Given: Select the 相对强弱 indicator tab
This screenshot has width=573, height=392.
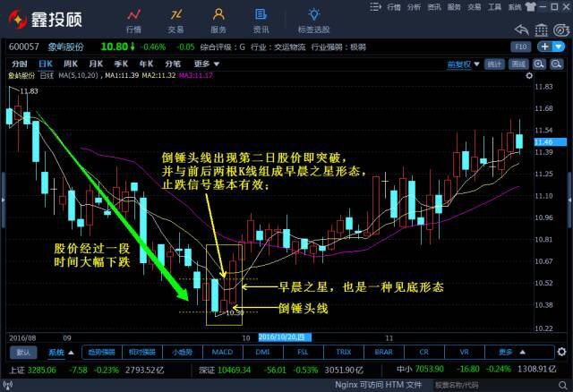Looking at the screenshot, I should click(x=141, y=353).
